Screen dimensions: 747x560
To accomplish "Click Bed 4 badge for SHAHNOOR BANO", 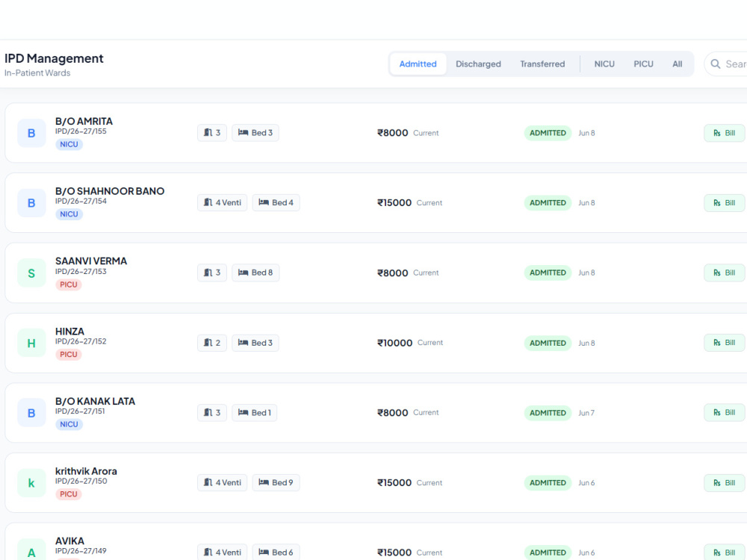I will click(276, 203).
